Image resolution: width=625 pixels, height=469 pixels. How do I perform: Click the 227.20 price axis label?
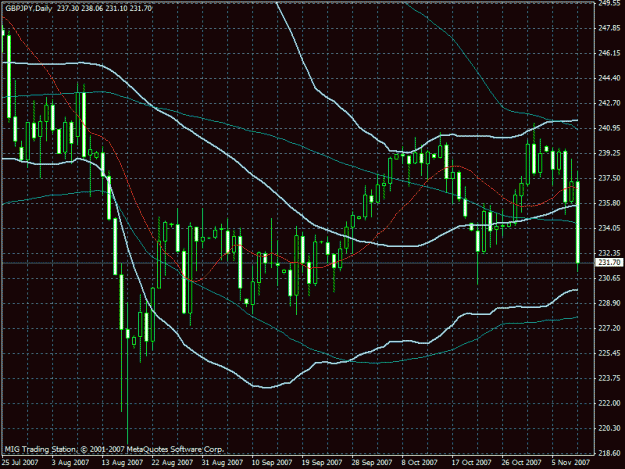coord(610,328)
